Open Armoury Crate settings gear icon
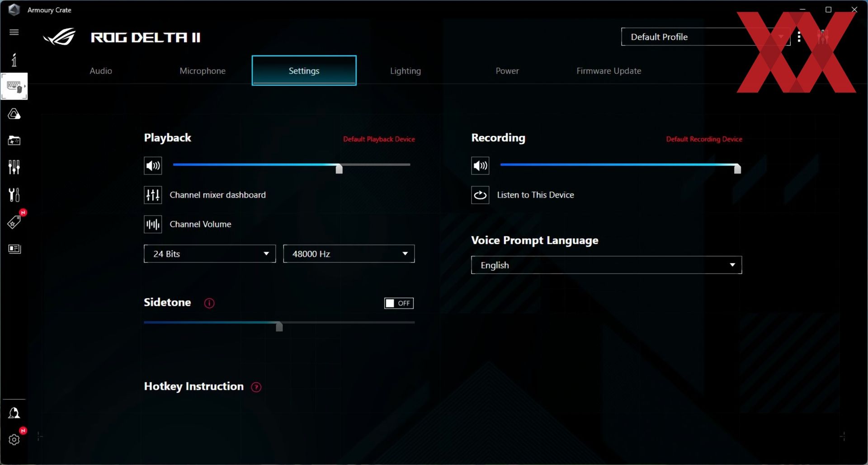Viewport: 868px width, 465px height. tap(14, 440)
